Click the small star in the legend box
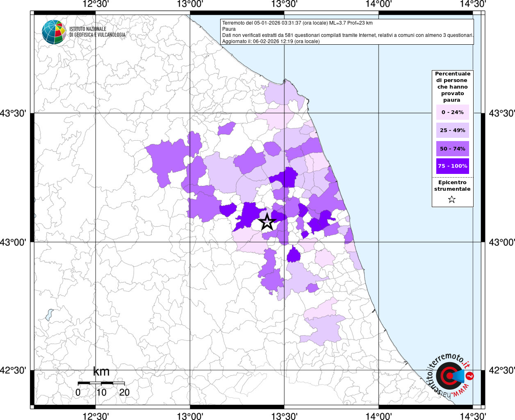 [x=452, y=200]
